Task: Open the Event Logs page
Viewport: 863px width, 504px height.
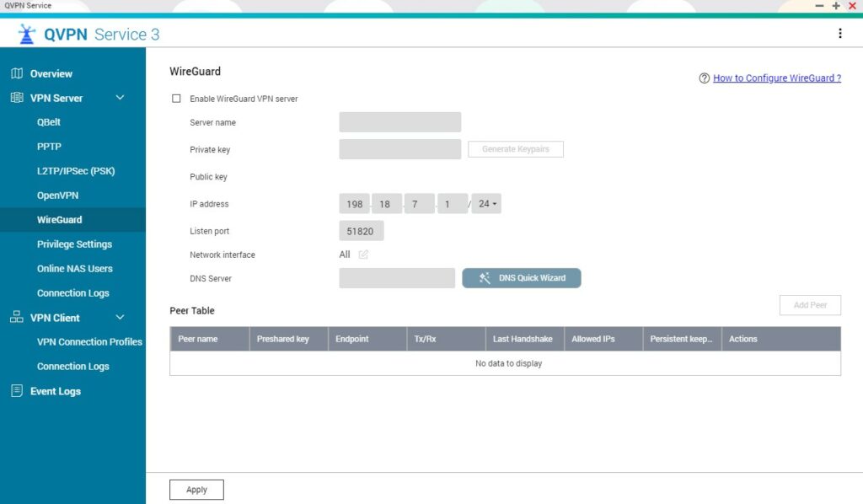Action: pyautogui.click(x=56, y=391)
